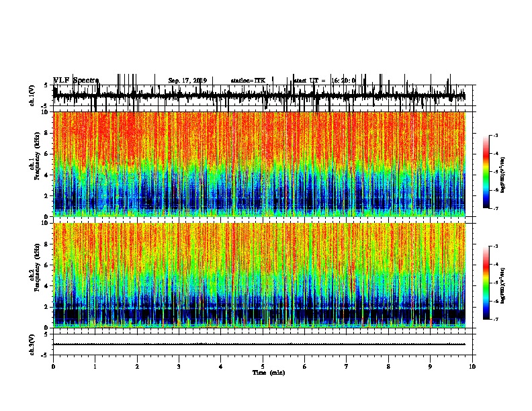Click the time axis tick label "8"
The image size is (532, 411).
[x=388, y=367]
